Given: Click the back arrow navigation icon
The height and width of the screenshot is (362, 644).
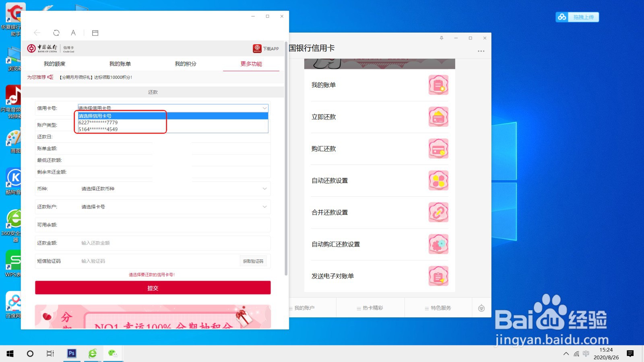Looking at the screenshot, I should [37, 33].
